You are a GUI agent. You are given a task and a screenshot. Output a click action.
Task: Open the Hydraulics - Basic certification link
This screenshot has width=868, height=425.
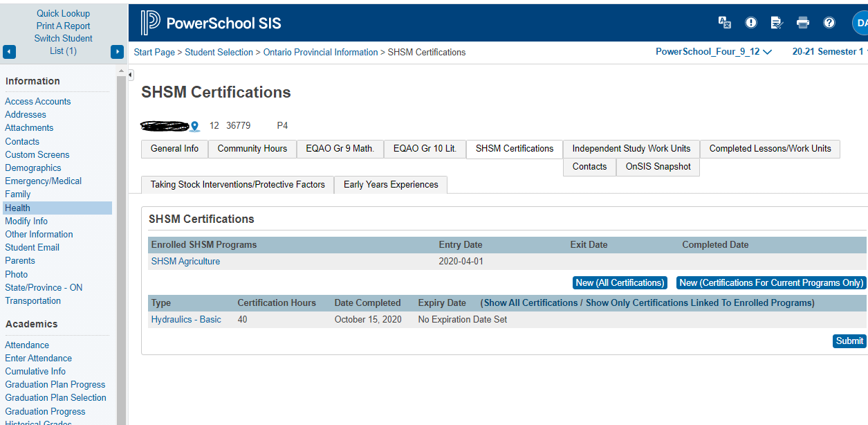186,320
